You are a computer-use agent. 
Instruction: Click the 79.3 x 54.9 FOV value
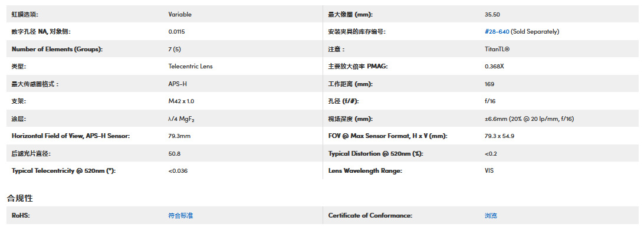pyautogui.click(x=500, y=136)
